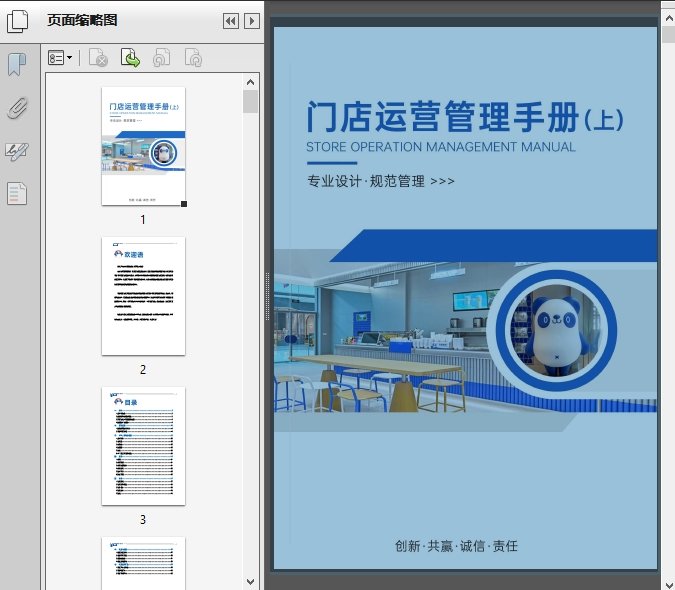The image size is (675, 590).
Task: Rotate pages counterclockwise in thumbnail toolbar
Action: pyautogui.click(x=161, y=58)
